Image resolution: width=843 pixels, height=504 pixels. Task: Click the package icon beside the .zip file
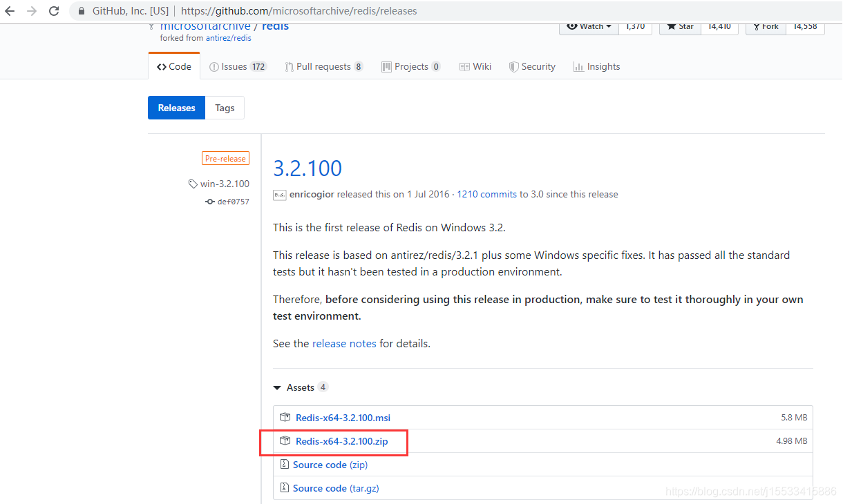(285, 440)
